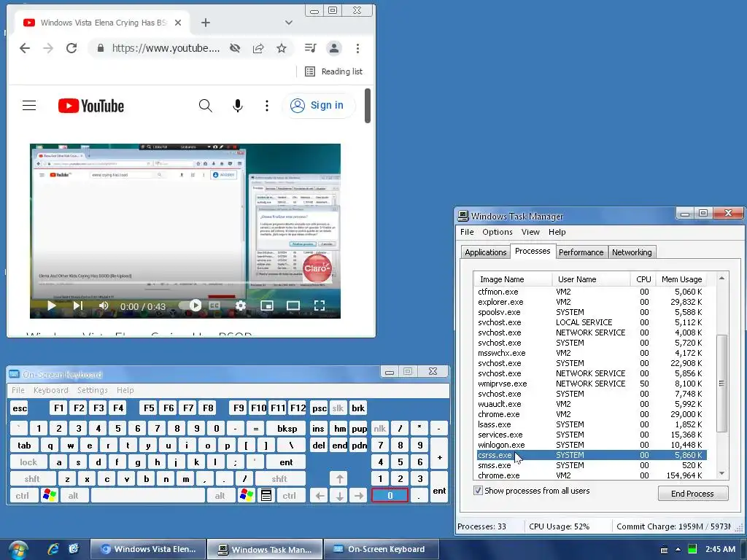Click YouTube search magnifier
Viewport: 747px width, 560px height.
[x=205, y=105]
